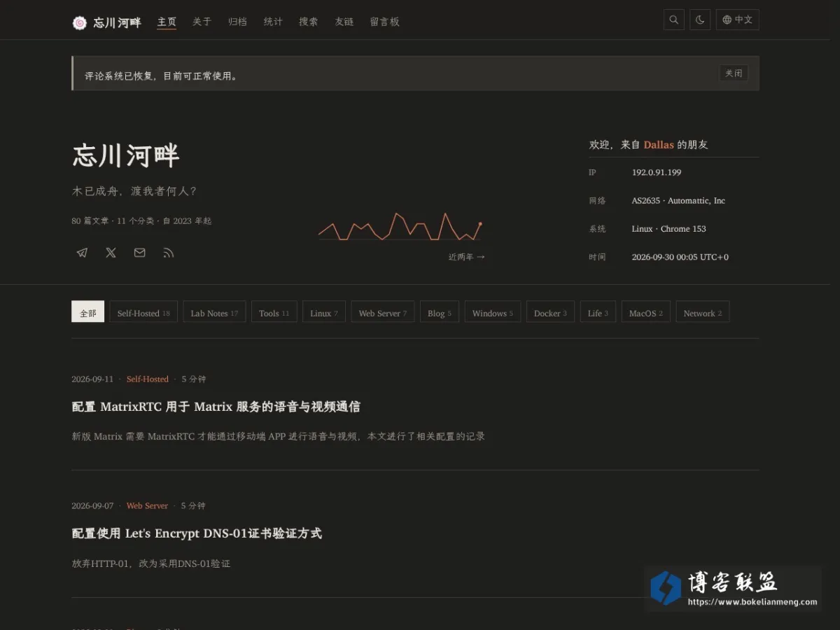Click the date 2026-09-11
Viewport: 840px width, 630px height.
tap(92, 379)
